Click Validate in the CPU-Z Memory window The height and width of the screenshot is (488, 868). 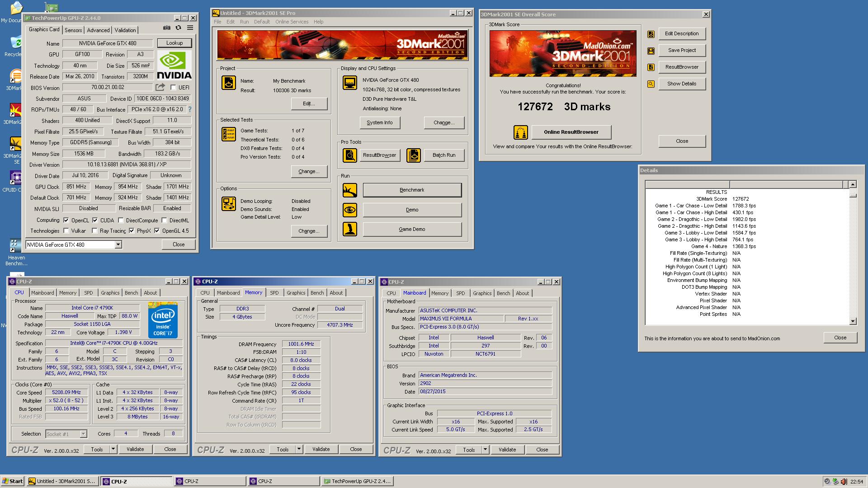click(321, 449)
